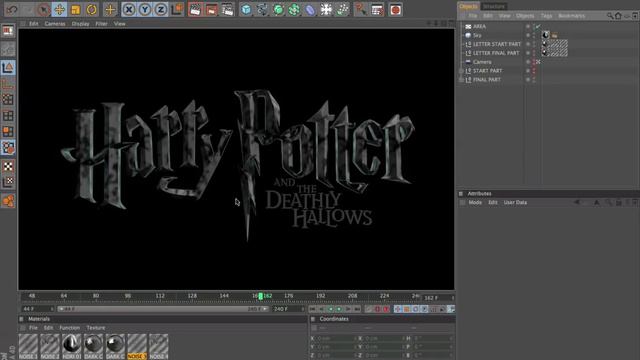Open the light objects icon
Screen dimensions: 640x360
(342, 9)
